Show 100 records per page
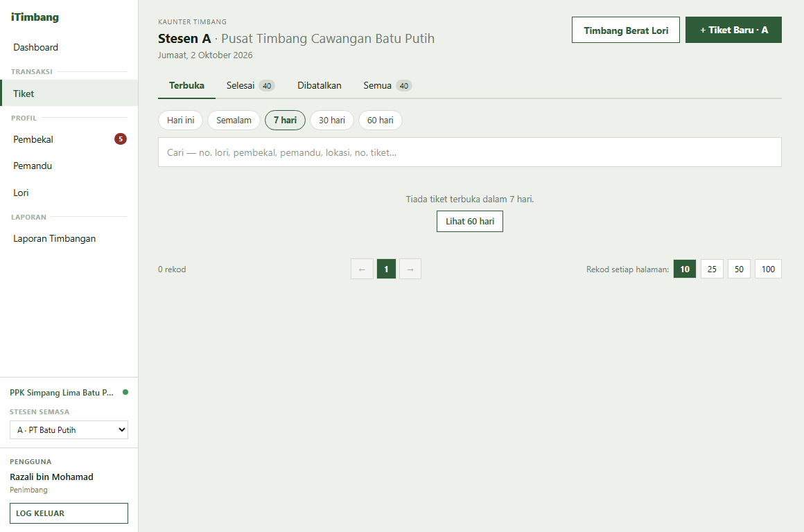804x532 pixels. (768, 269)
